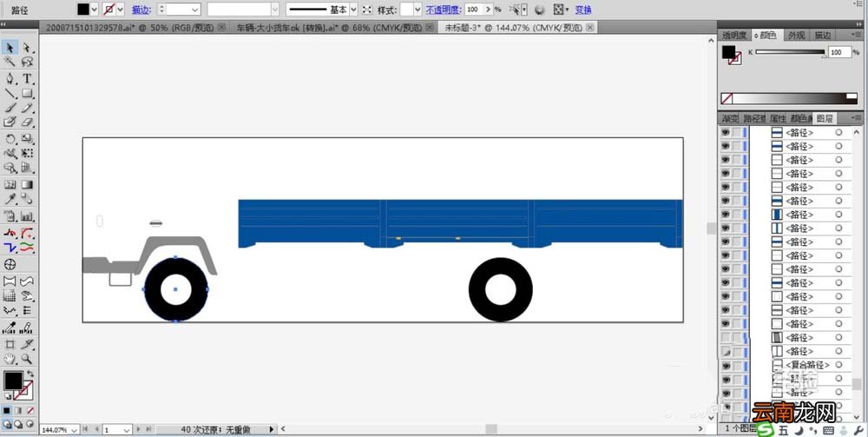Activate Color fill mode button in toolbox

7,410
